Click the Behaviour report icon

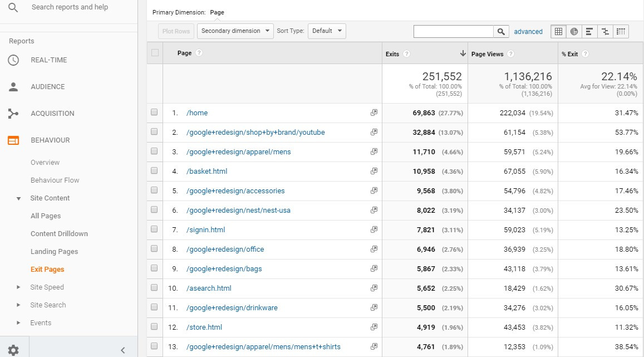pos(13,140)
